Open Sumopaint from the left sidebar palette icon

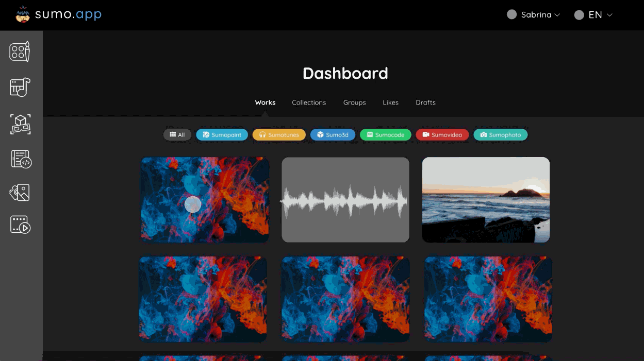tap(20, 51)
